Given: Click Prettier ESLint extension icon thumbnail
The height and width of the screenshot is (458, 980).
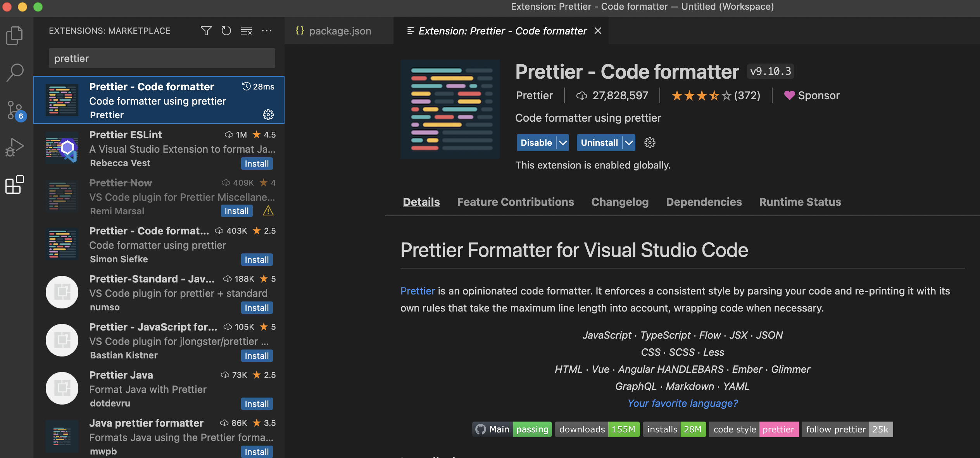Looking at the screenshot, I should click(x=62, y=148).
